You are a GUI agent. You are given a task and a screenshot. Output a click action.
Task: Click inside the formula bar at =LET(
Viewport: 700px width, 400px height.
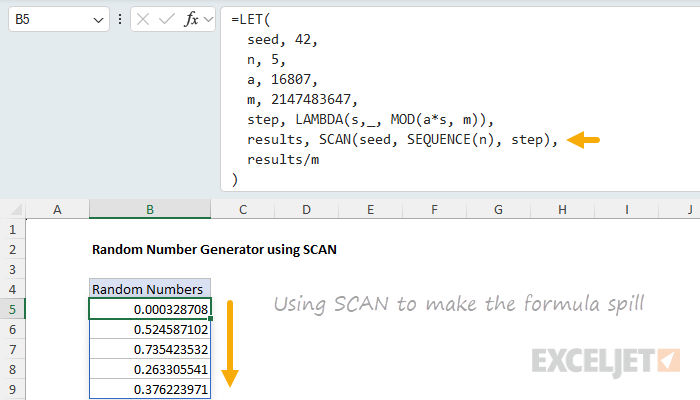[250, 19]
